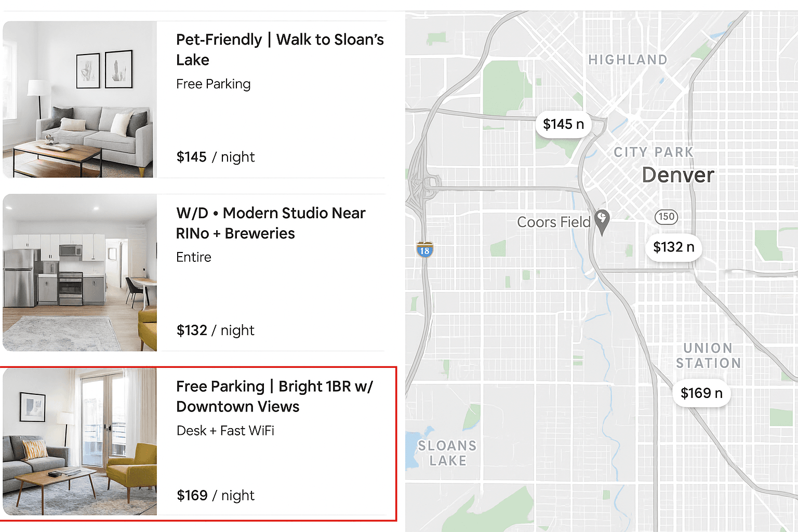Click the Sloans Lake label on map
Screen dimensions: 798x532
tap(447, 453)
